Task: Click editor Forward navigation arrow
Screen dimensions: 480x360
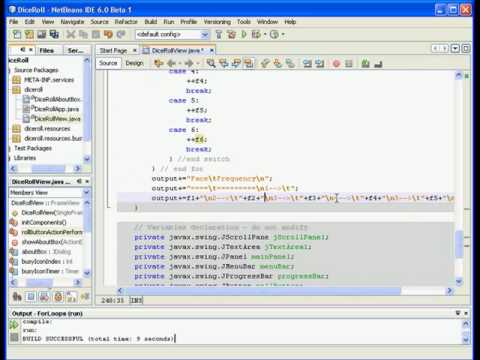Action: [189, 63]
